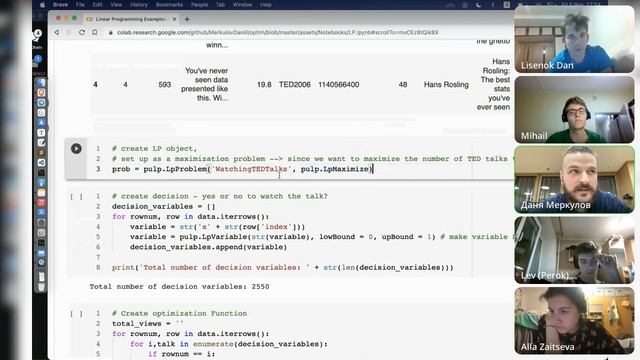Open the Tab menu

point(220,5)
